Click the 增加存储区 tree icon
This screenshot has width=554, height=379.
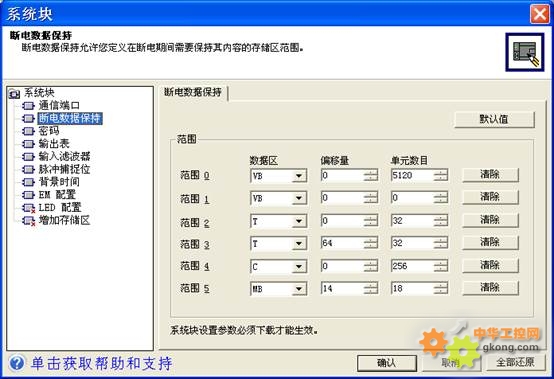tap(28, 221)
